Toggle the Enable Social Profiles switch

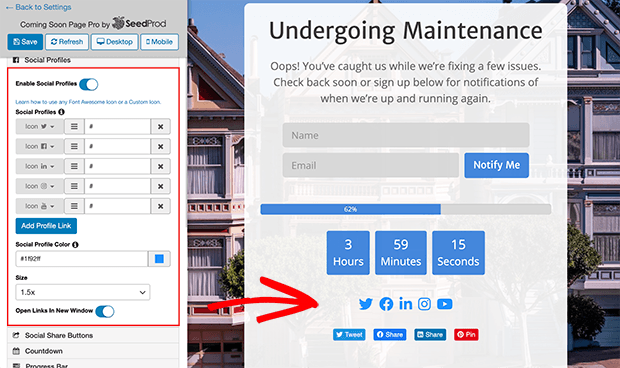(x=89, y=84)
